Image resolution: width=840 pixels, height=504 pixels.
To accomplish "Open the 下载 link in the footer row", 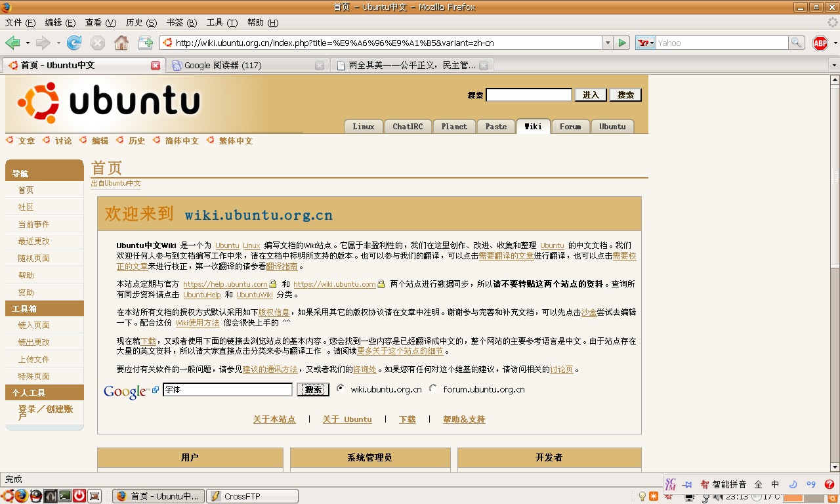I will pyautogui.click(x=408, y=419).
